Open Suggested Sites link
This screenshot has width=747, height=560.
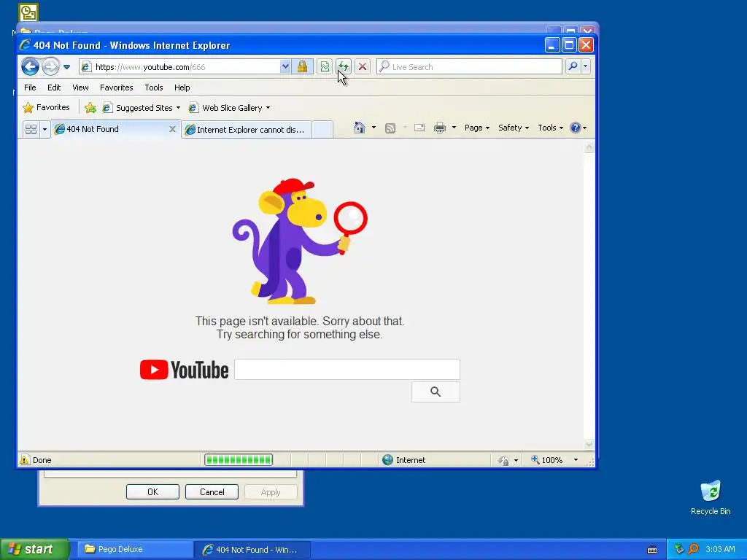click(x=142, y=108)
